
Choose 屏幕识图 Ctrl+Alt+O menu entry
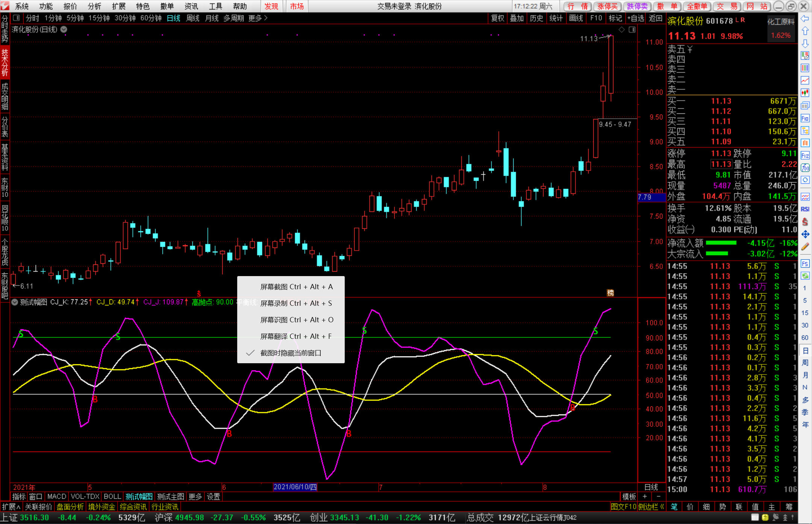point(291,320)
